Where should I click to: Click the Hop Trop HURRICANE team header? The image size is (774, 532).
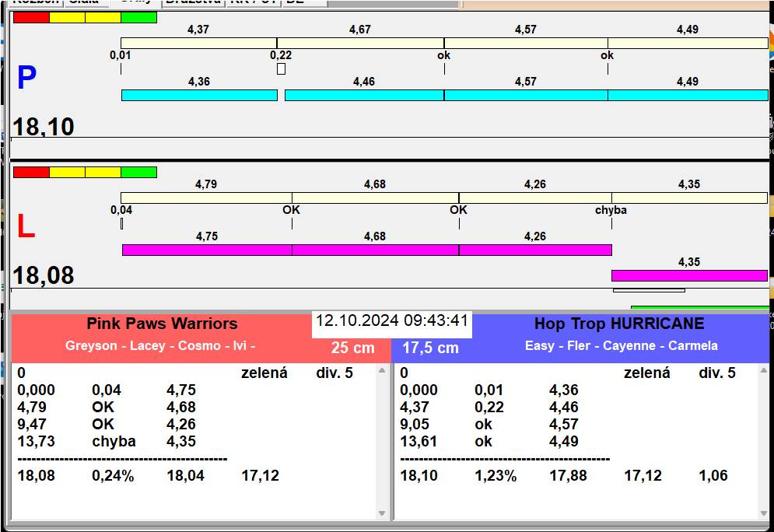pyautogui.click(x=618, y=324)
